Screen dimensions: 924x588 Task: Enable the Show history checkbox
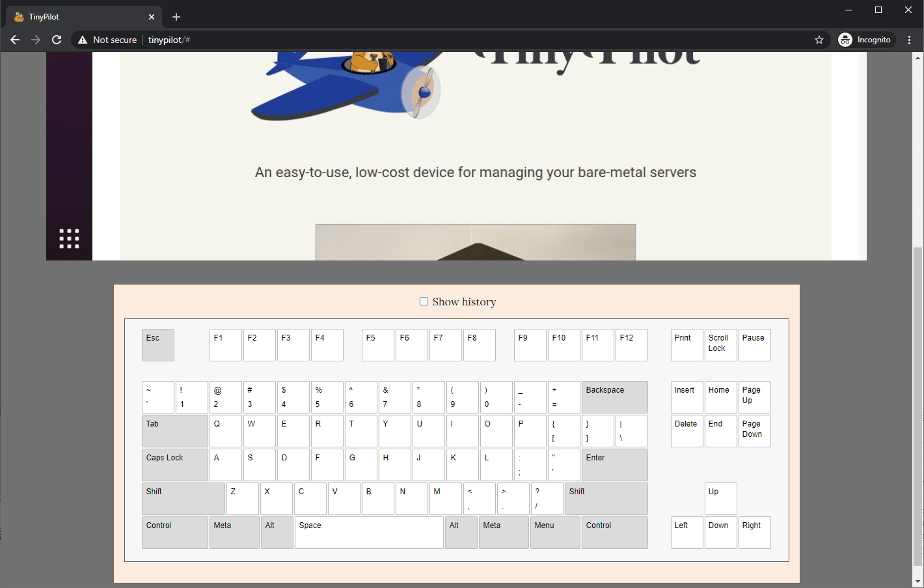424,301
